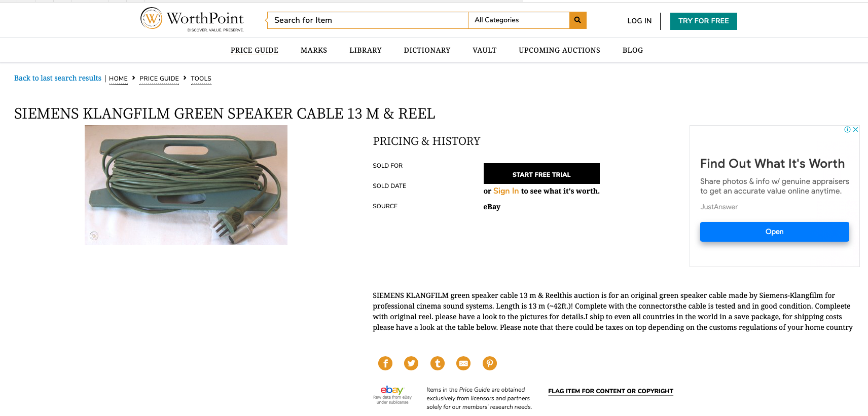Click the orange search magnifier button
The width and height of the screenshot is (868, 416).
coord(577,20)
